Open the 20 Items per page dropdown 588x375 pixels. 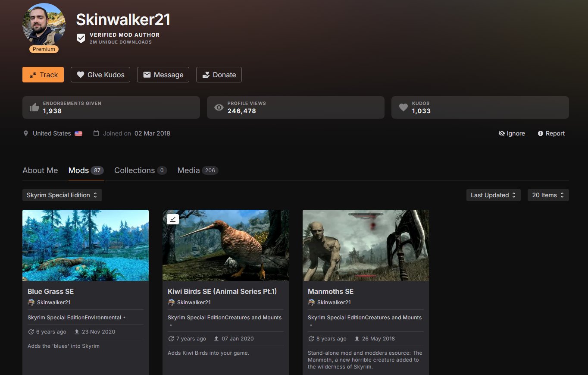click(548, 195)
